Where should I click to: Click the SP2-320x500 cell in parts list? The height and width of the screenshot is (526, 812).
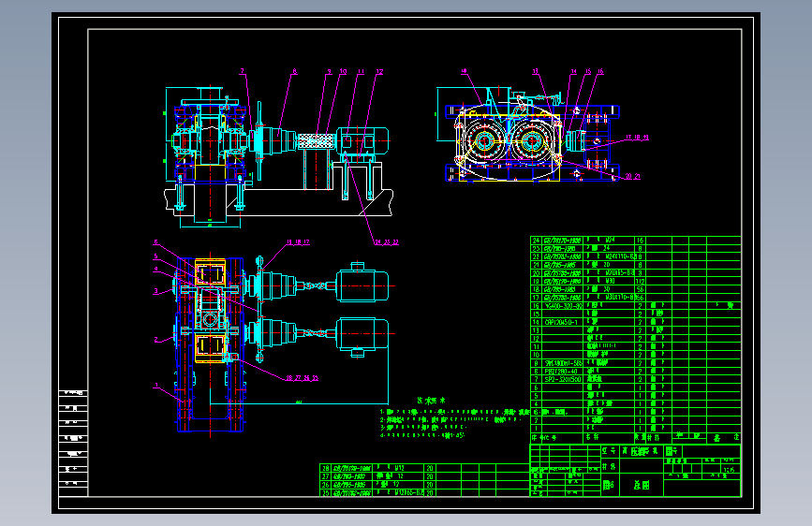pyautogui.click(x=562, y=379)
